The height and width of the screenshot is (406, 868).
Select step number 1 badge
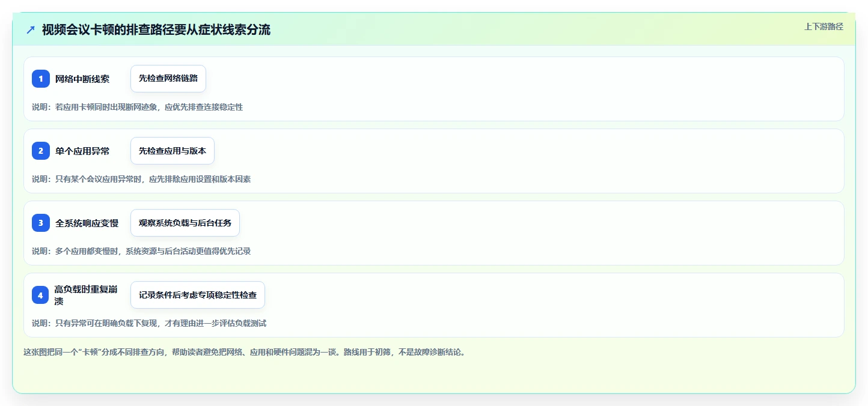coord(41,79)
